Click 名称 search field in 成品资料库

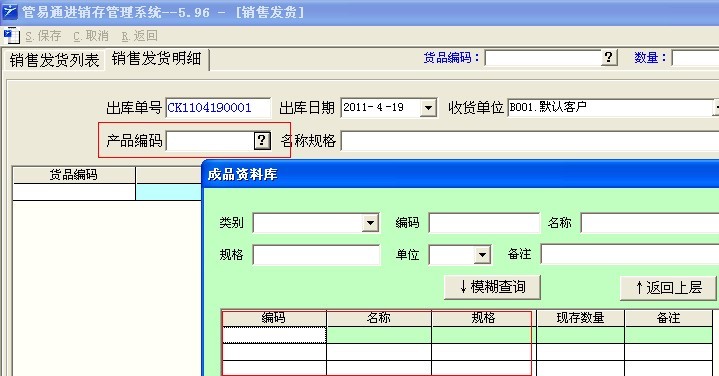click(x=650, y=223)
